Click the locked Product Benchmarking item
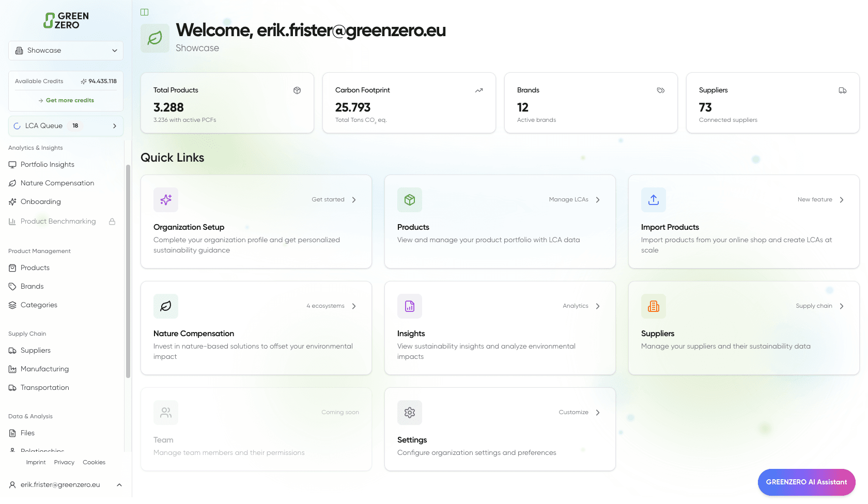The height and width of the screenshot is (504, 868). (58, 221)
